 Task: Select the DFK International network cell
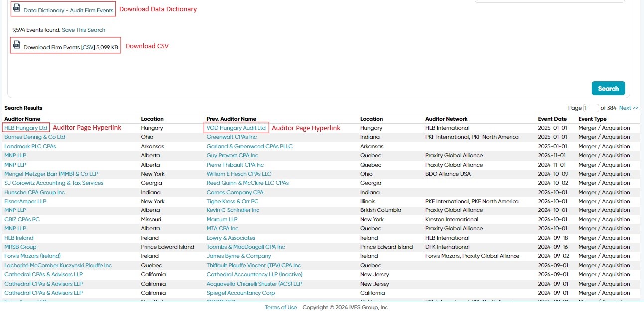tap(448, 247)
